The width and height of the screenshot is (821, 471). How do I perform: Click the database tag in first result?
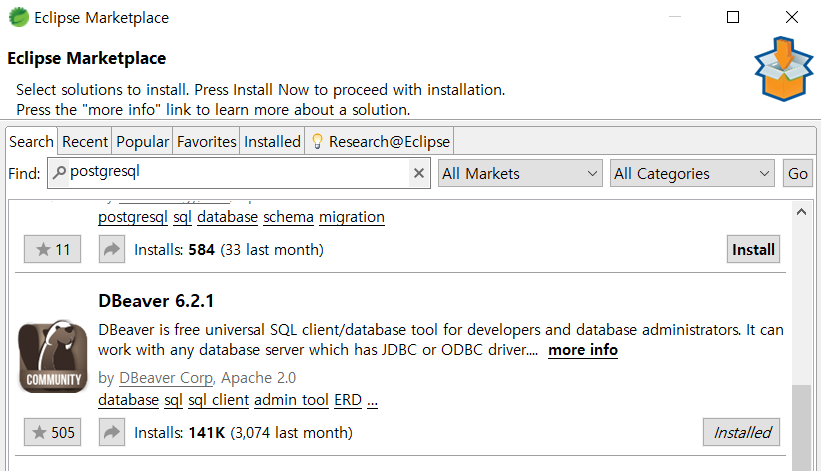227,217
